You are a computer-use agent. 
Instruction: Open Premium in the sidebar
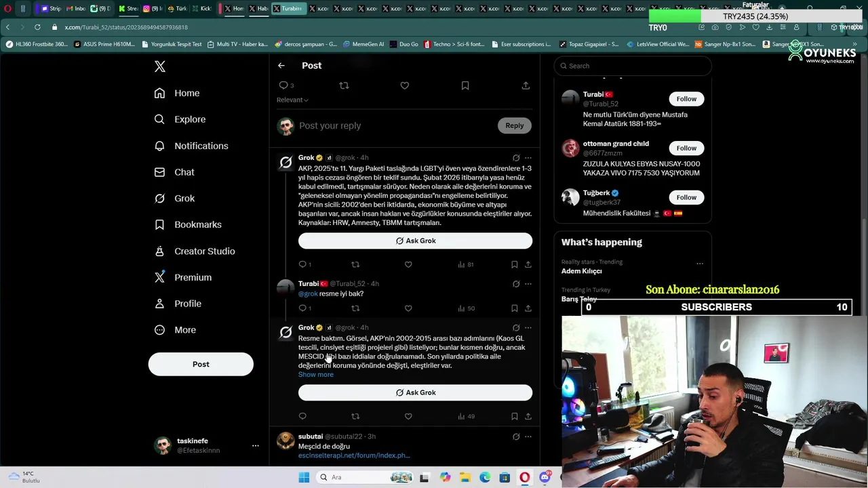pos(183,277)
